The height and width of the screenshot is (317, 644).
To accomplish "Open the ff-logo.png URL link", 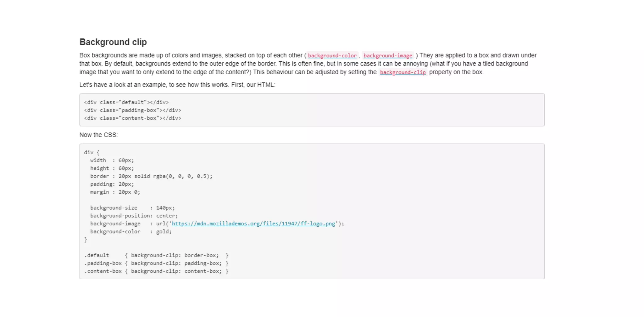I will click(253, 224).
